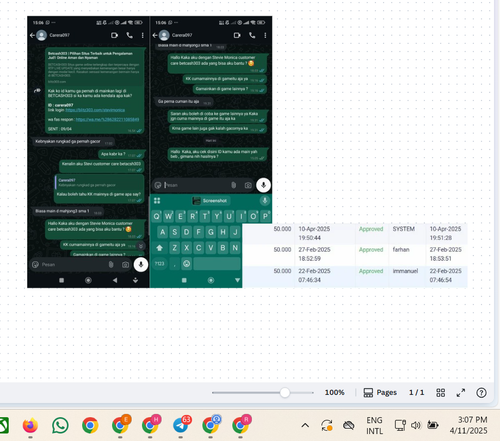Open the help question mark icon
Screen dimensions: 500x441
tap(481, 393)
